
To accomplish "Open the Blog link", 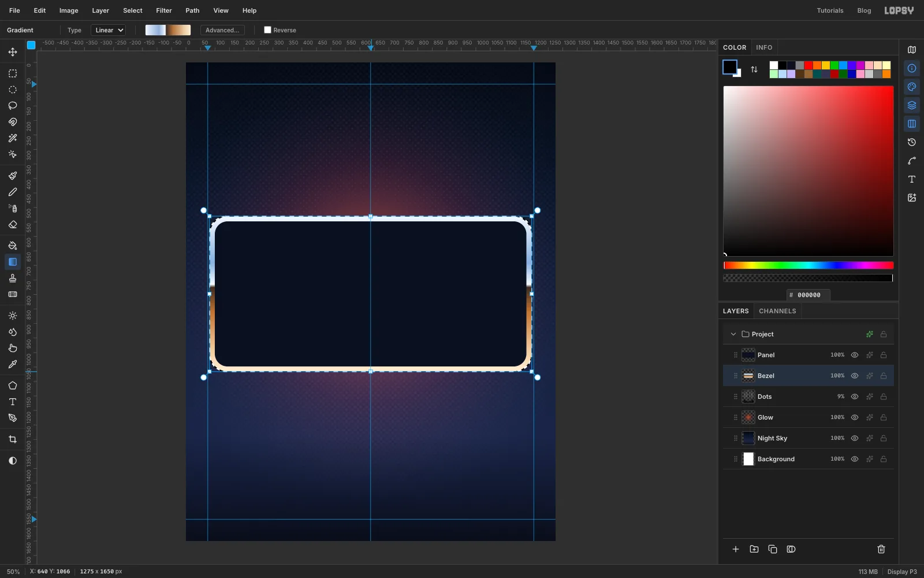I will 864,10.
